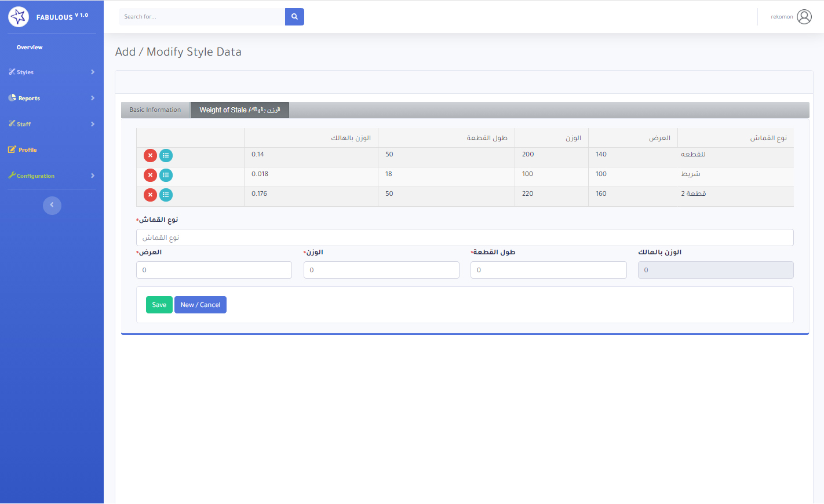The height and width of the screenshot is (504, 824).
Task: Click the Fabulous star logo
Action: (x=19, y=17)
